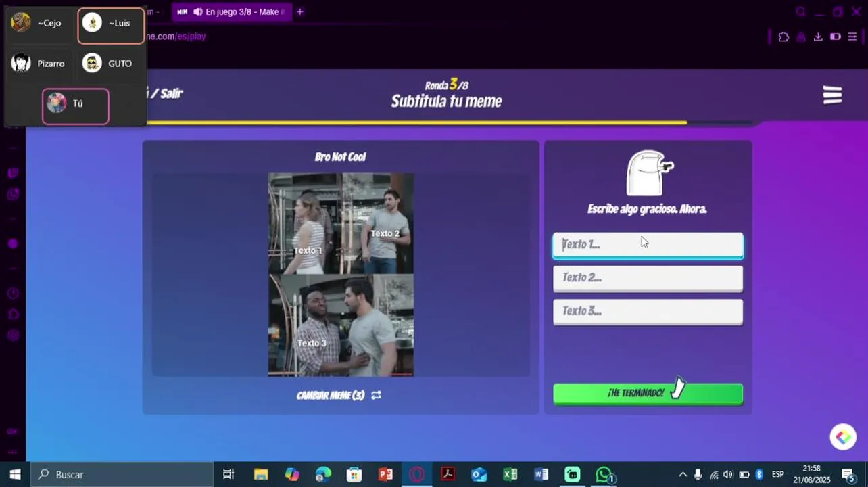Open File Explorer from the taskbar

click(261, 474)
